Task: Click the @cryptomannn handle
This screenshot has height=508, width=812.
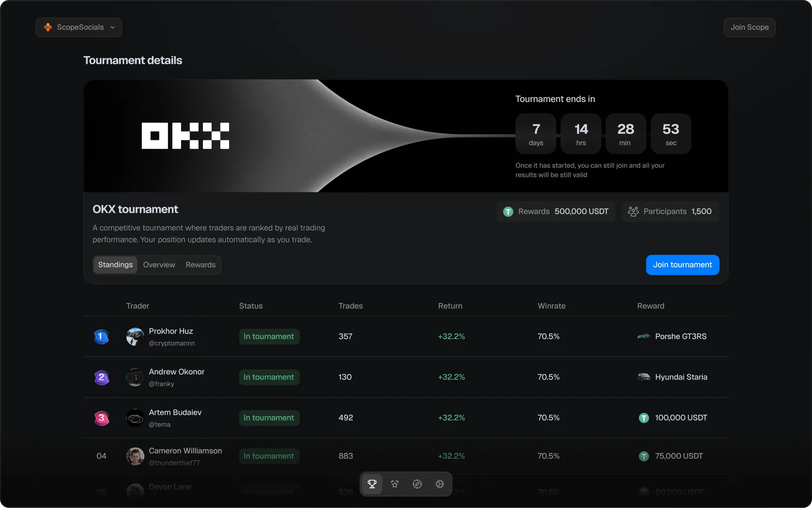Action: pos(172,343)
